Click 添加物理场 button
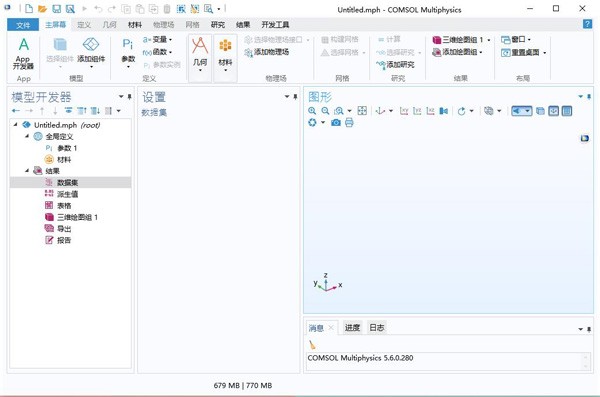Image resolution: width=600 pixels, height=397 pixels. (x=266, y=52)
